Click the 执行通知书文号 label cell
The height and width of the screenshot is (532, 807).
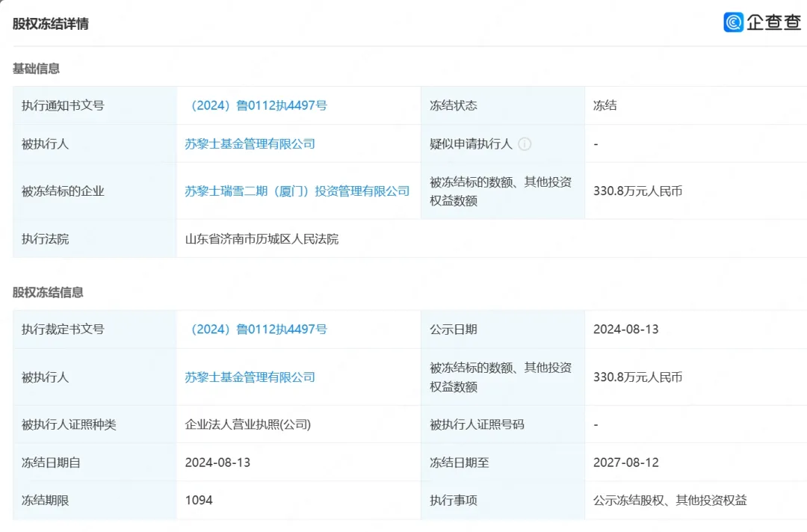point(95,105)
